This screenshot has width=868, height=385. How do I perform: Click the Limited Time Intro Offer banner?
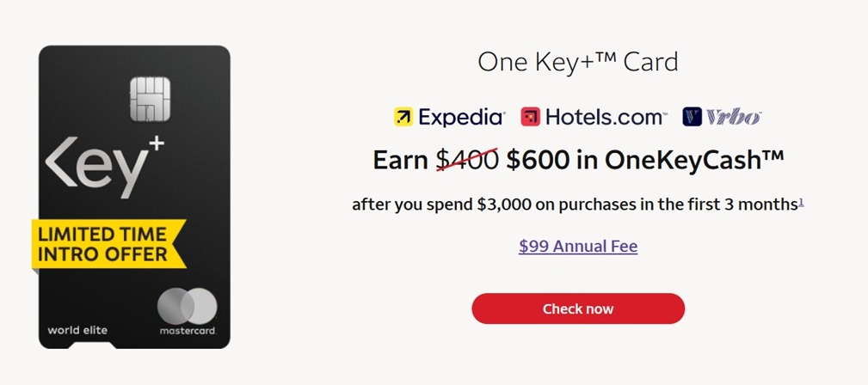[x=109, y=242]
